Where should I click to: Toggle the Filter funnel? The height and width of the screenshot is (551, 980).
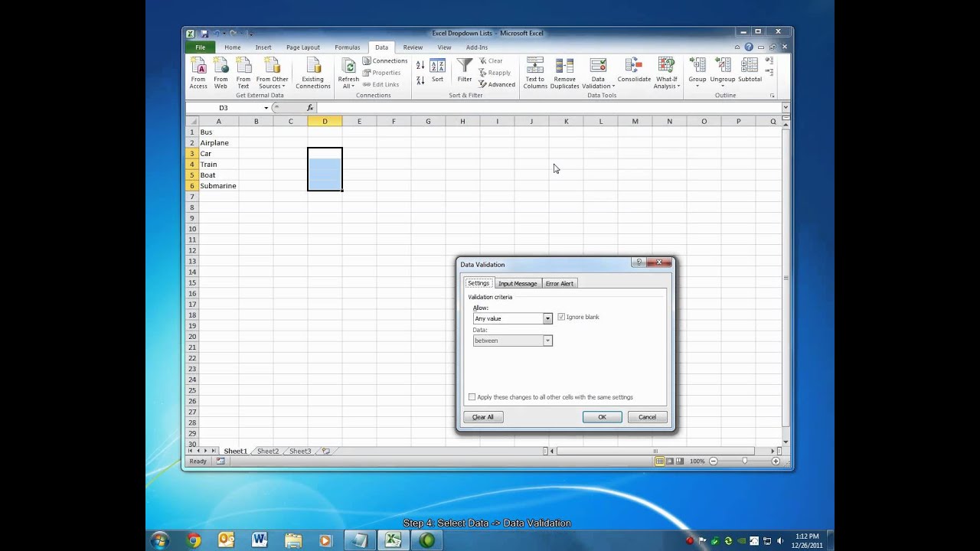[465, 70]
